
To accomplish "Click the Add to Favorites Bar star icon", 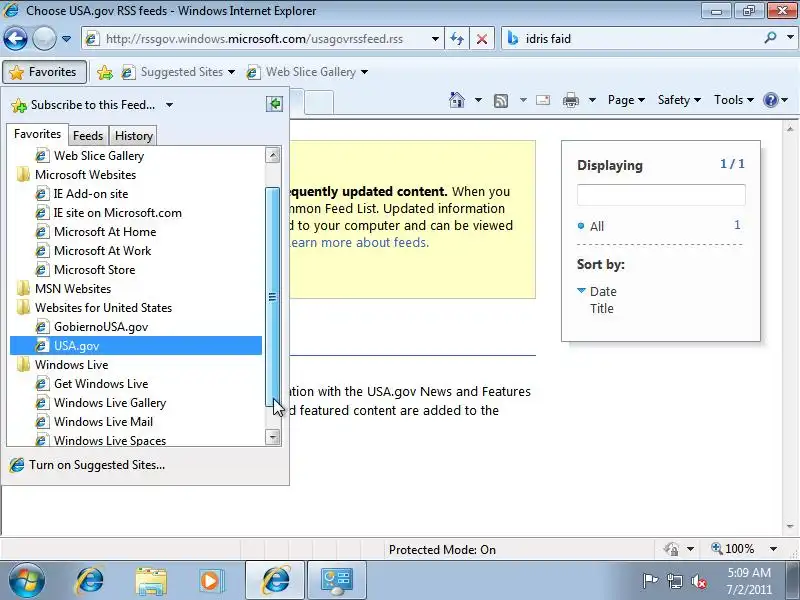I will pyautogui.click(x=105, y=72).
